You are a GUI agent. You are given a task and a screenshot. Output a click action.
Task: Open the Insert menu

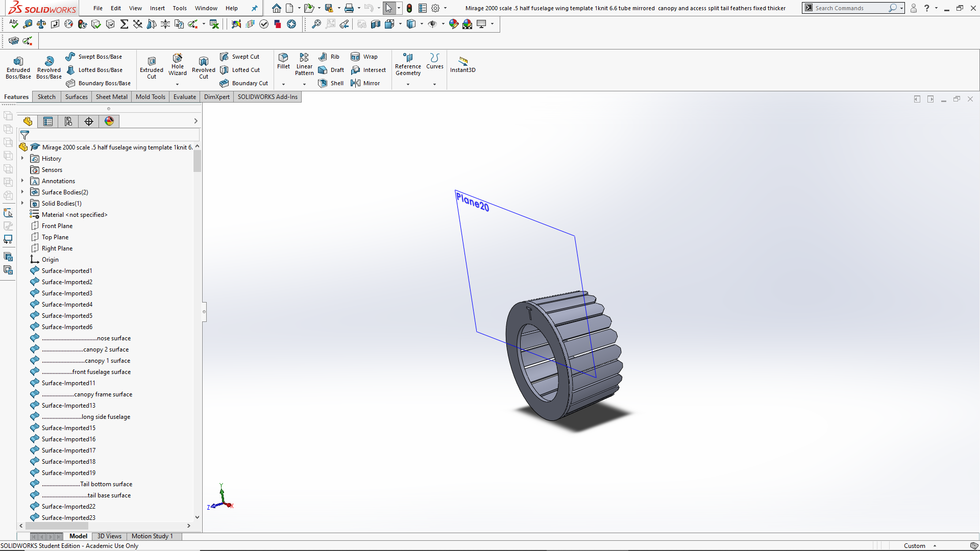[157, 8]
